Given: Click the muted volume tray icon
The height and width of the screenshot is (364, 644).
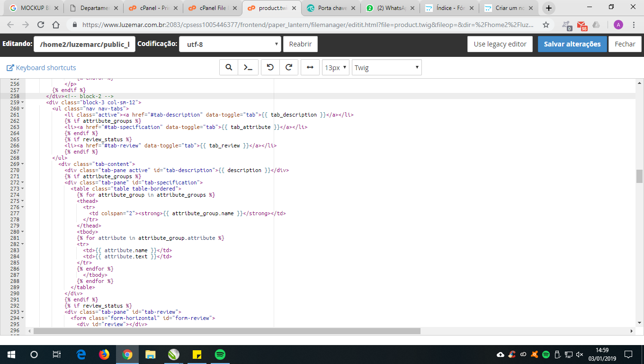Looking at the screenshot, I should [x=580, y=354].
